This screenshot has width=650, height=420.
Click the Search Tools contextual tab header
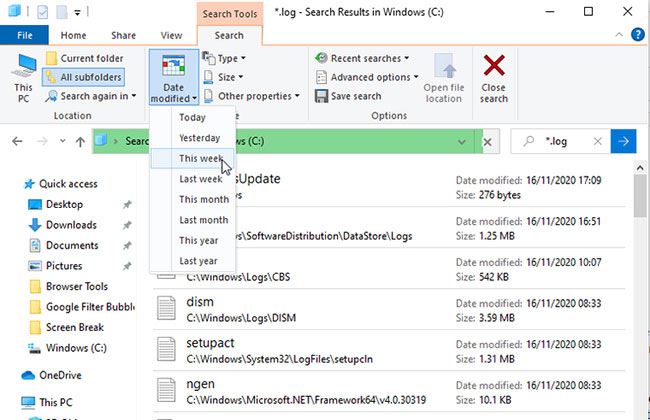[230, 14]
